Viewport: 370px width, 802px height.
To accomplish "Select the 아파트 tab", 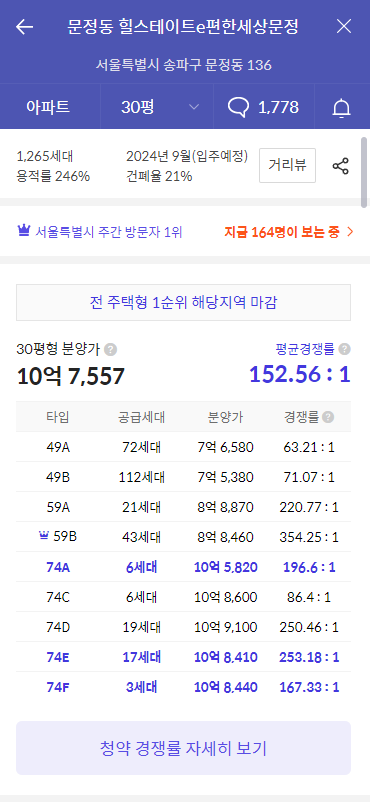I will point(48,107).
